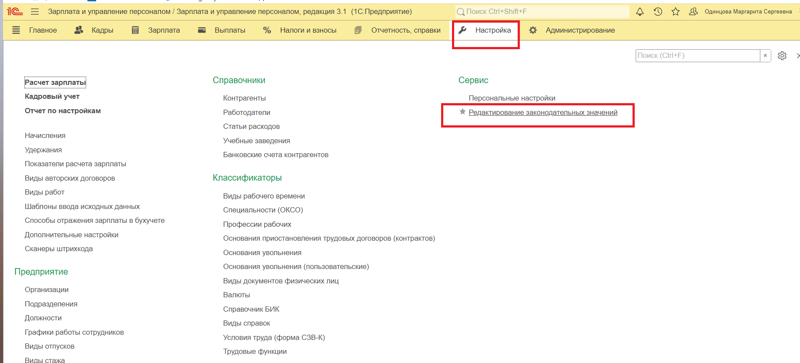Click the star beside Редактирование законодательных значений
The width and height of the screenshot is (800, 363).
463,112
